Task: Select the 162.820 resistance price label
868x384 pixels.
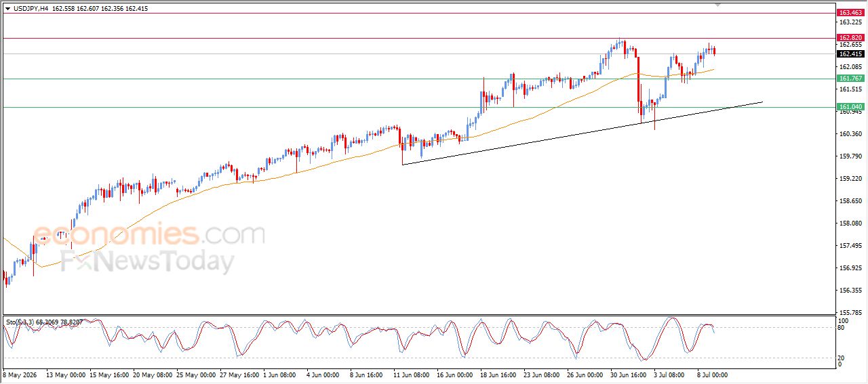Action: tap(850, 38)
